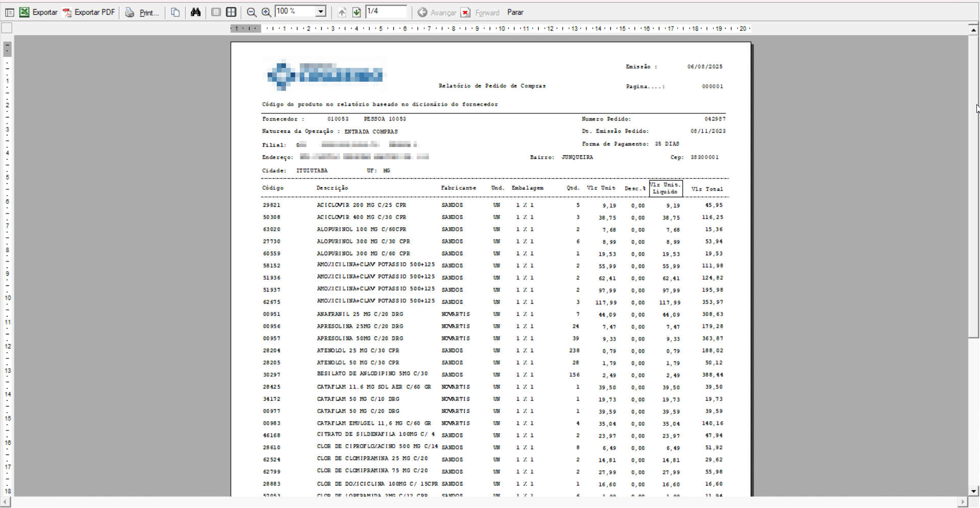
Task: Click product code 28610
Action: [x=272, y=448]
